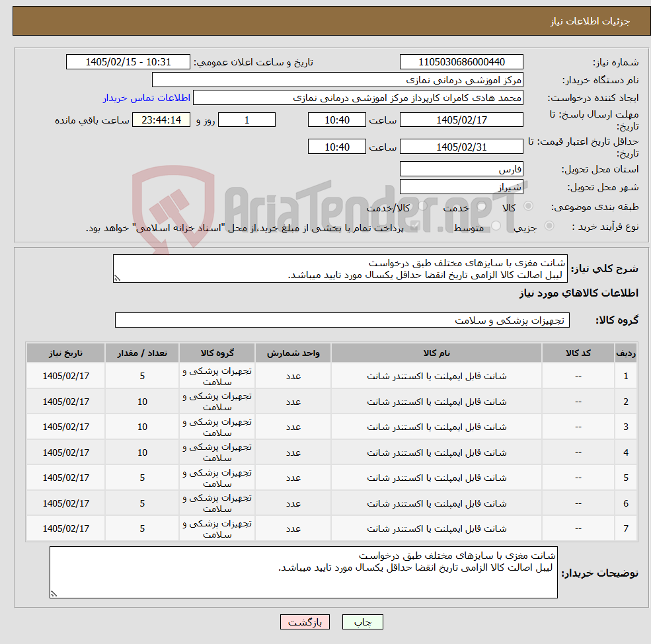Click the need date in row 5

click(65, 478)
